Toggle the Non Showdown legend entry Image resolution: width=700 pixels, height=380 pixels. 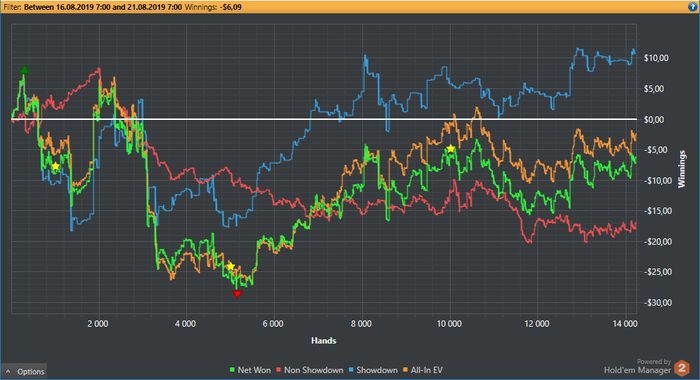(310, 370)
